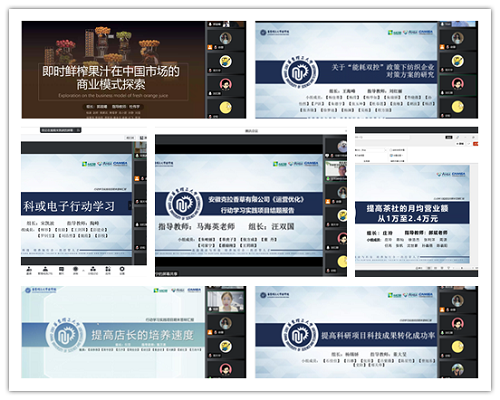500x400 pixels.
Task: Click the red Share button in PowerPoint
Action: click(476, 144)
